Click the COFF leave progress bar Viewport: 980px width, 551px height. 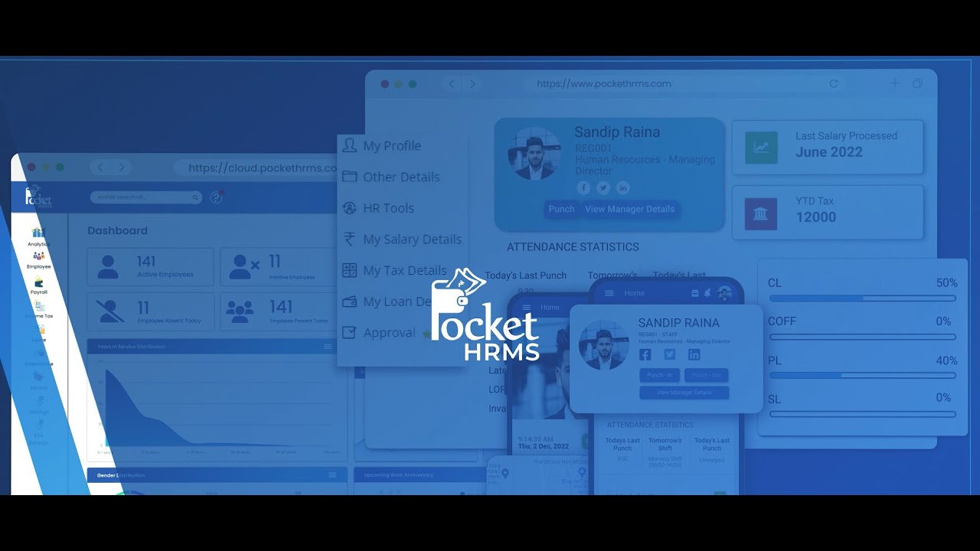[x=862, y=337]
